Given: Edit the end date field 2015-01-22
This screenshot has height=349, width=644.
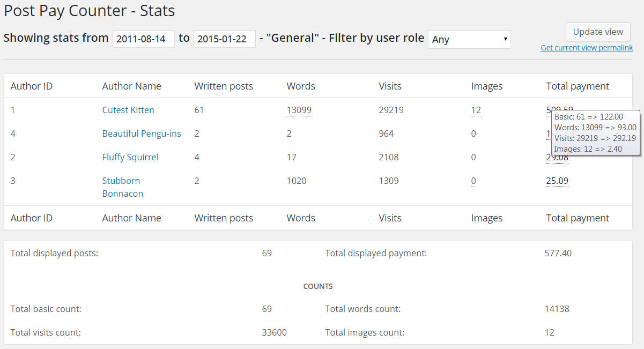Looking at the screenshot, I should [225, 39].
